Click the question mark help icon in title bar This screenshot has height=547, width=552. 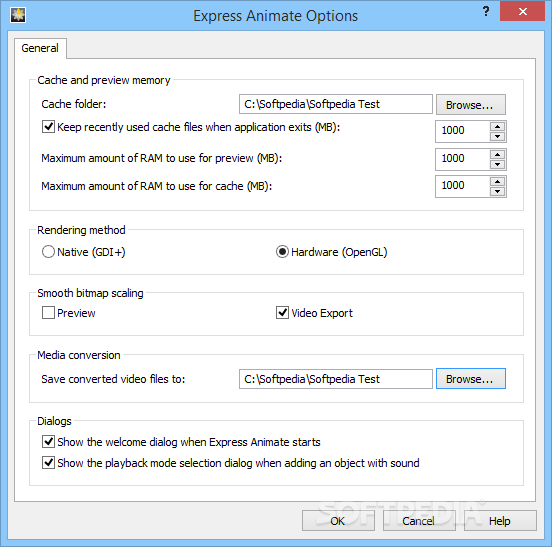[486, 12]
